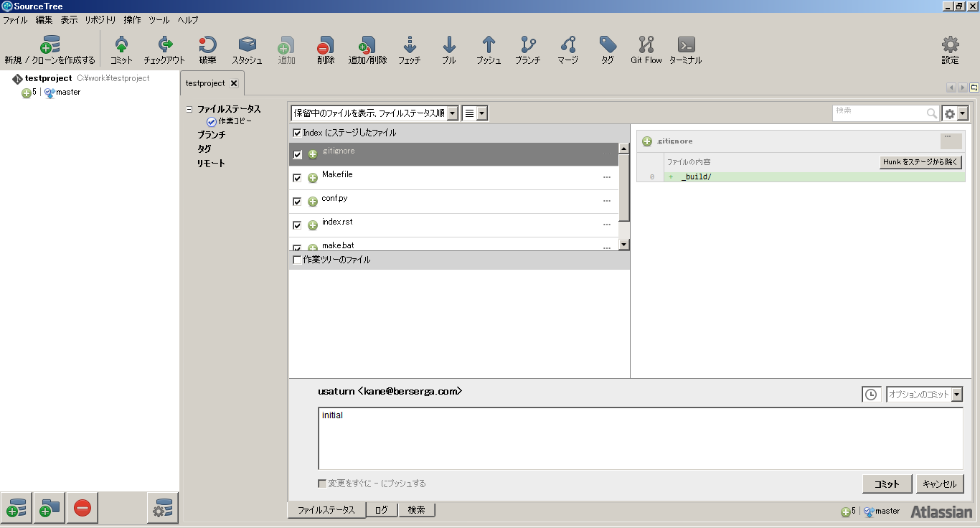This screenshot has width=980, height=528.
Task: Select タグ in the sidebar
Action: coord(204,149)
